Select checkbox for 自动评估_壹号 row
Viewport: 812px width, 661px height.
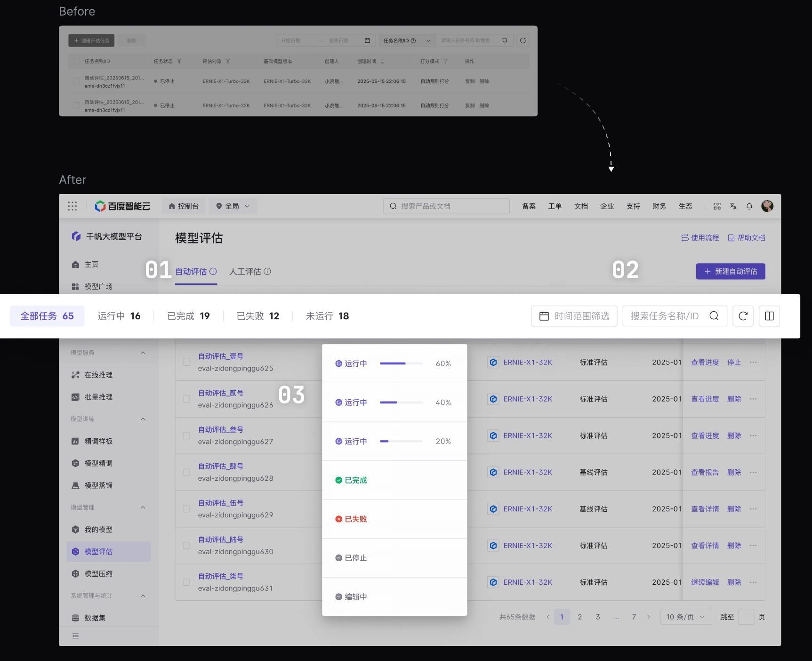(x=186, y=362)
